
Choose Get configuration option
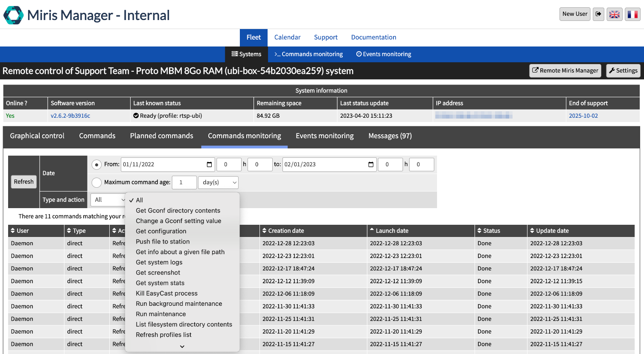183,231
